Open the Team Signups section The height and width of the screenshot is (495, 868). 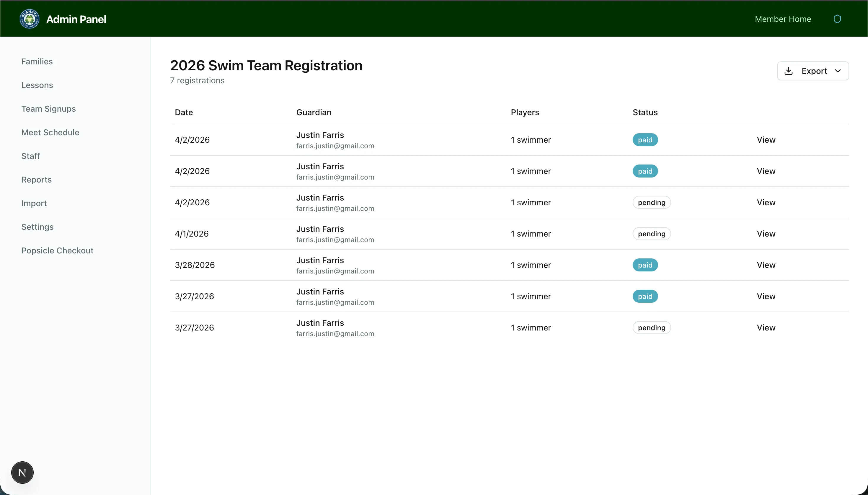(49, 109)
